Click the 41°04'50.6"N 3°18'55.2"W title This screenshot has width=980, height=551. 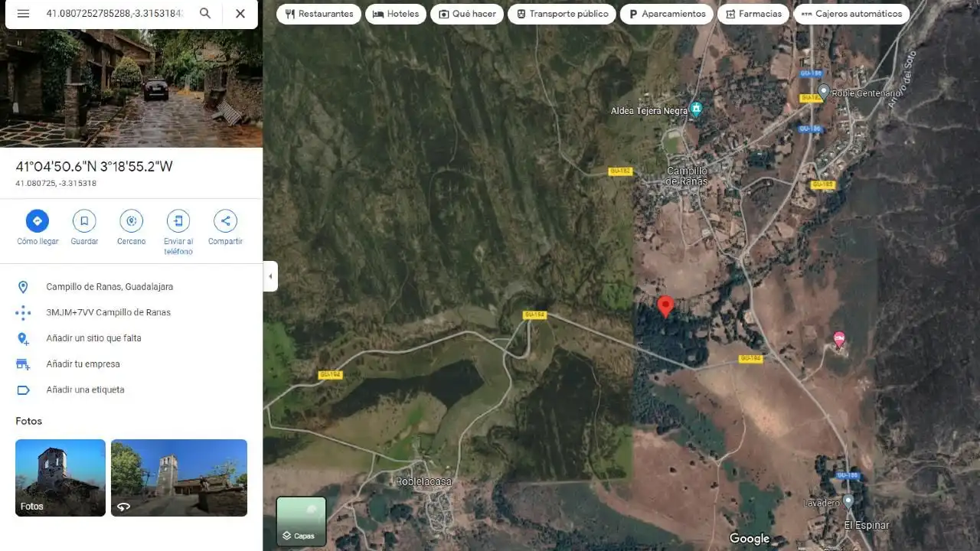pyautogui.click(x=94, y=167)
